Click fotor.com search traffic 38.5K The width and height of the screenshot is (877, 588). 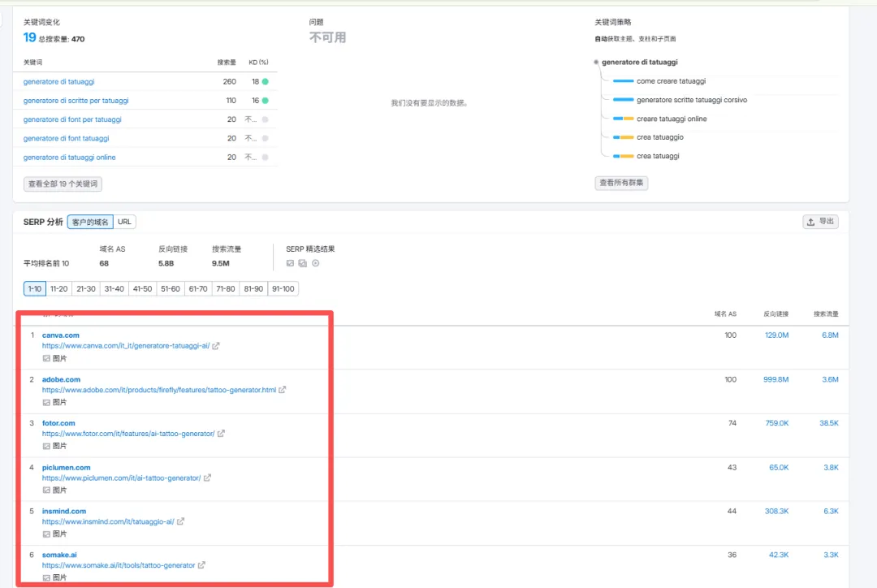tap(829, 423)
